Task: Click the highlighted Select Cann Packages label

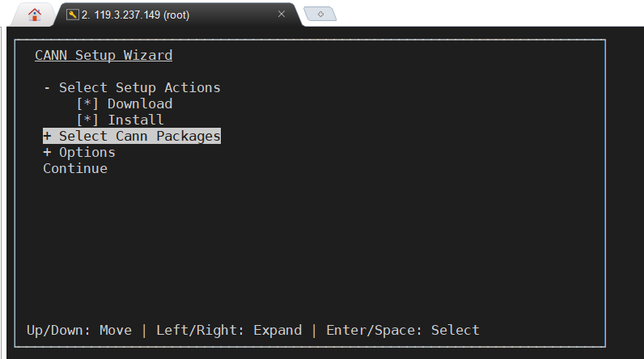Action: (x=140, y=136)
